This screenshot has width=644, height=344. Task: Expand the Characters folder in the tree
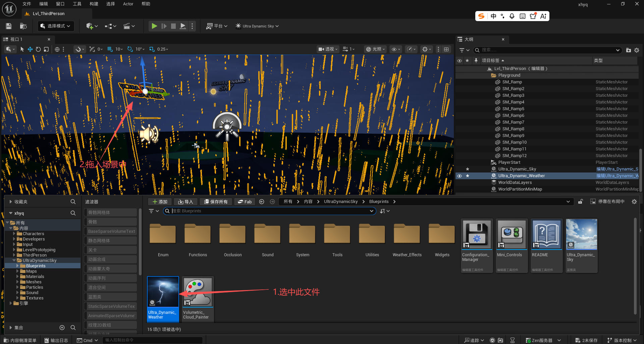(x=14, y=234)
